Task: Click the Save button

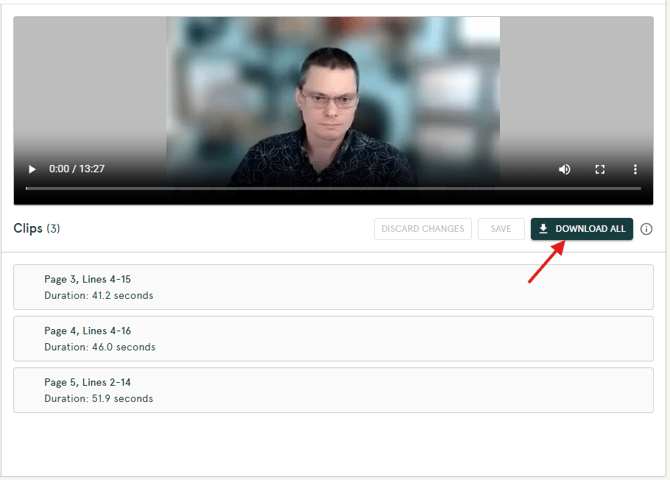Action: point(501,229)
